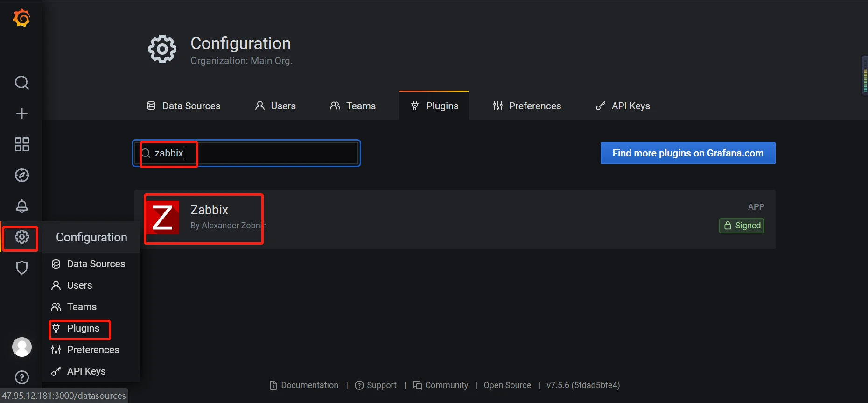
Task: Click the Configuration flyout menu header
Action: (91, 237)
